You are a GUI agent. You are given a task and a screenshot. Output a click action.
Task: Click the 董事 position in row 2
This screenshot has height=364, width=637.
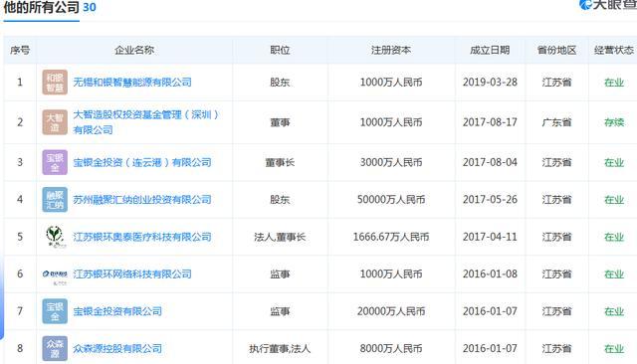click(x=280, y=122)
